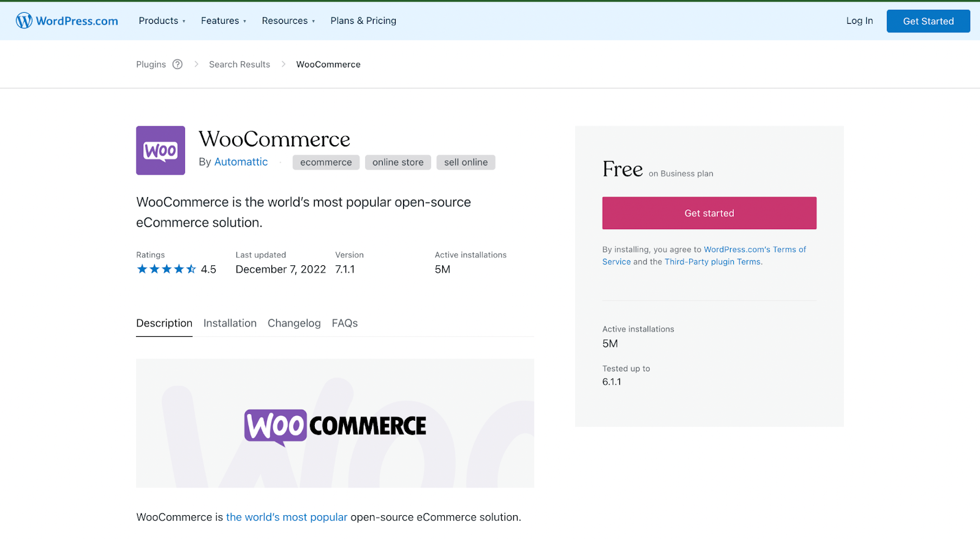Select the online store tag

point(398,162)
